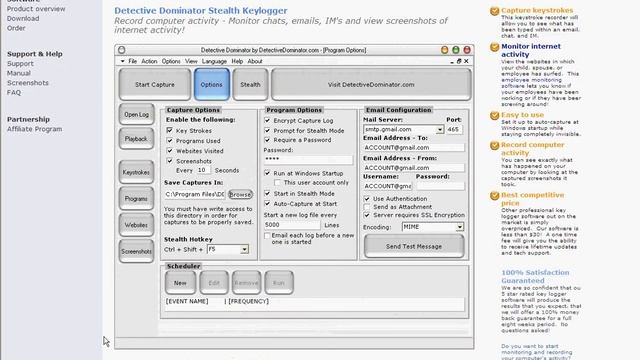
Task: Click the program Password field
Action: pos(308,159)
